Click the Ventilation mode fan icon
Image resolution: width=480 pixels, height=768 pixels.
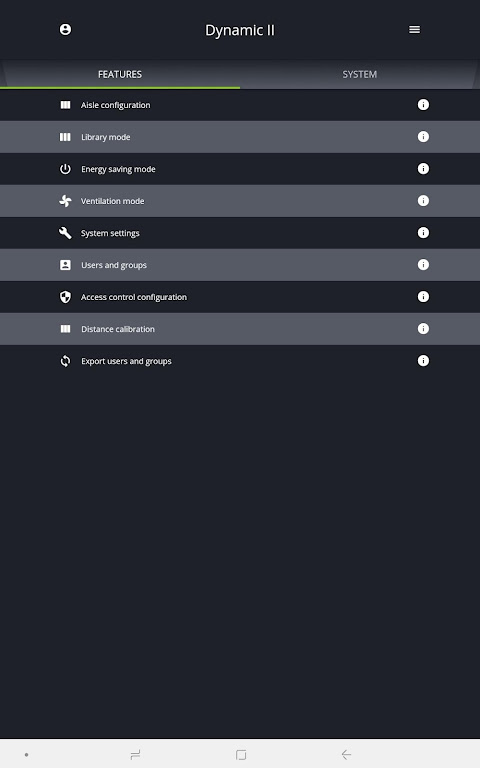(65, 201)
